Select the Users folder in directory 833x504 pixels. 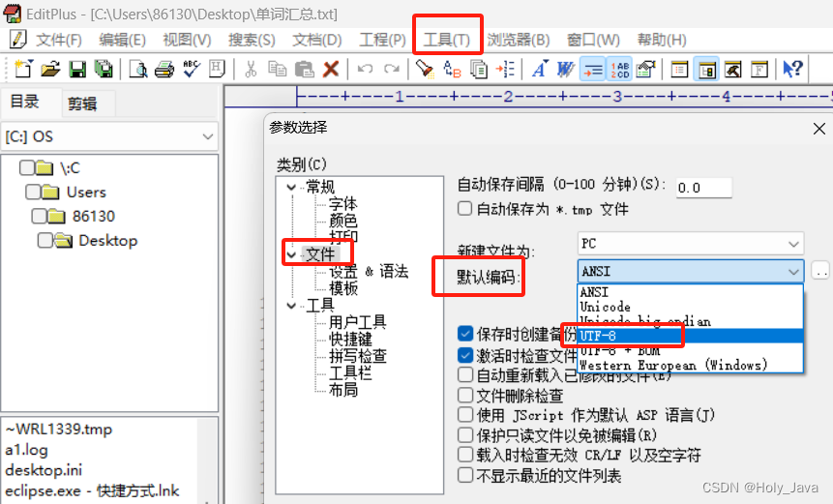coord(86,192)
